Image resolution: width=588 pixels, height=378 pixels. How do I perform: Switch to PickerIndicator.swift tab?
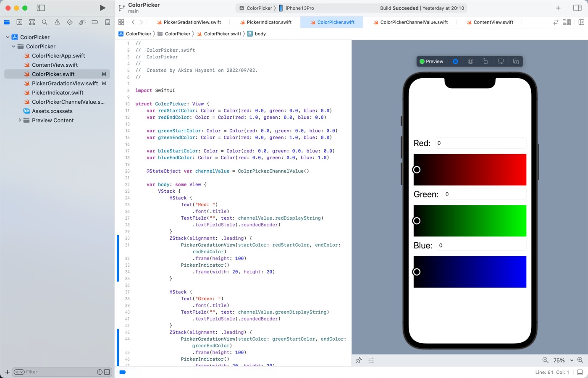pos(265,22)
